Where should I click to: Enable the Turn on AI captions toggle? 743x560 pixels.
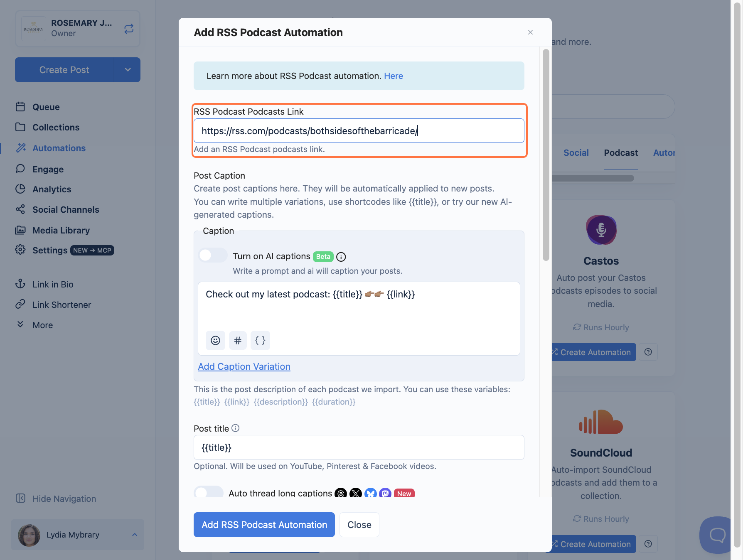pos(213,255)
